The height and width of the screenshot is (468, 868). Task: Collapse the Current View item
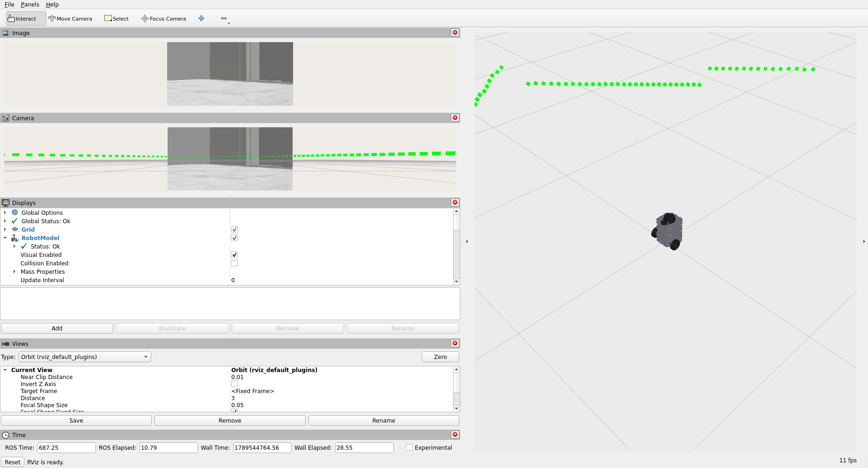coord(5,370)
